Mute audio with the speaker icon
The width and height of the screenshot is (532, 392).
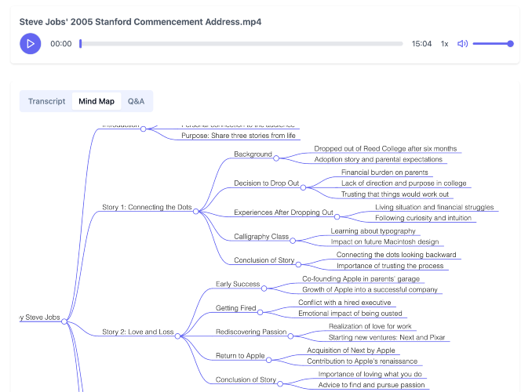click(462, 44)
